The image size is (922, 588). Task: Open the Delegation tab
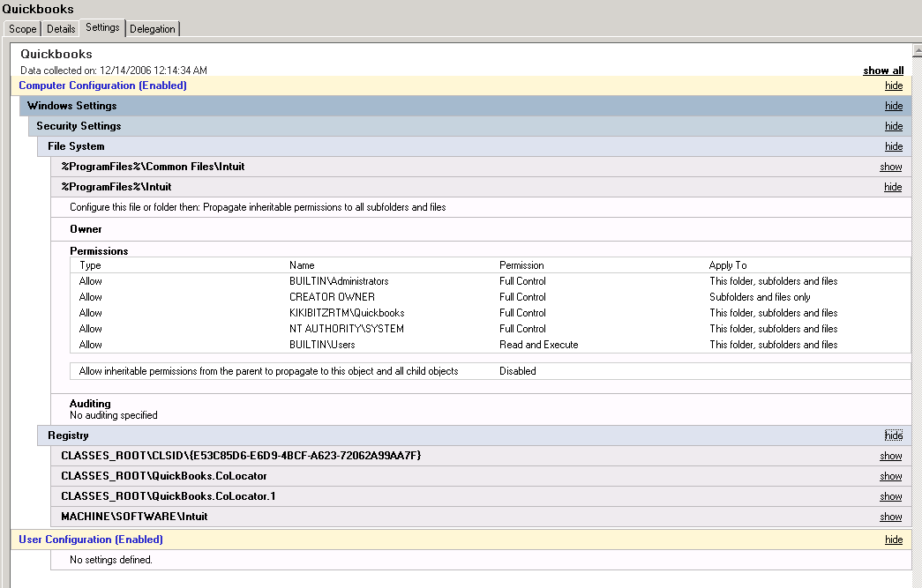(153, 29)
